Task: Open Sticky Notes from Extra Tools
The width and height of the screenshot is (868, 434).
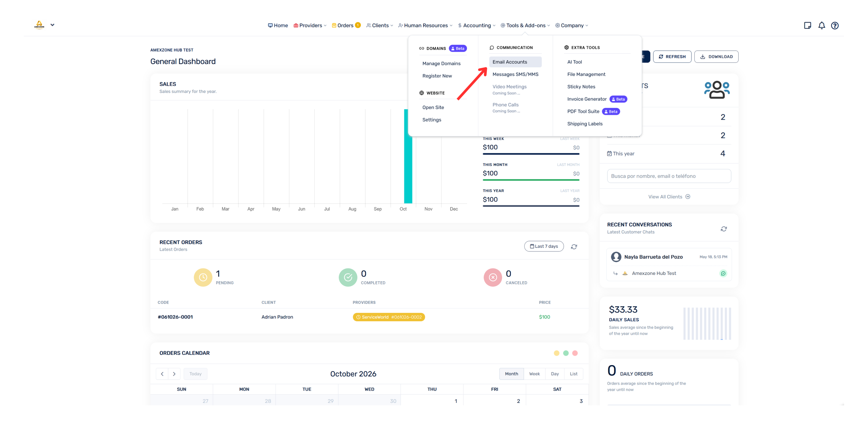Action: coord(581,87)
